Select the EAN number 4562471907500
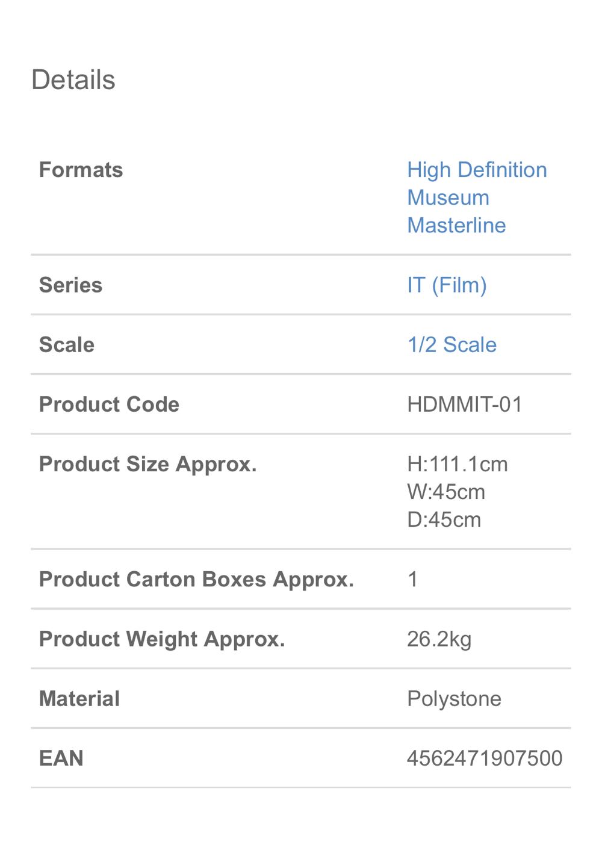This screenshot has width=602, height=868. [484, 758]
